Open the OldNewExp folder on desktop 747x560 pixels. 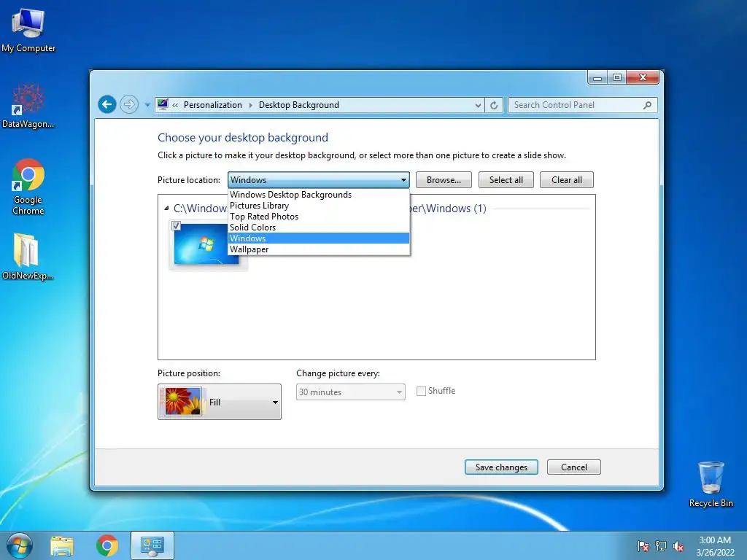(28, 256)
